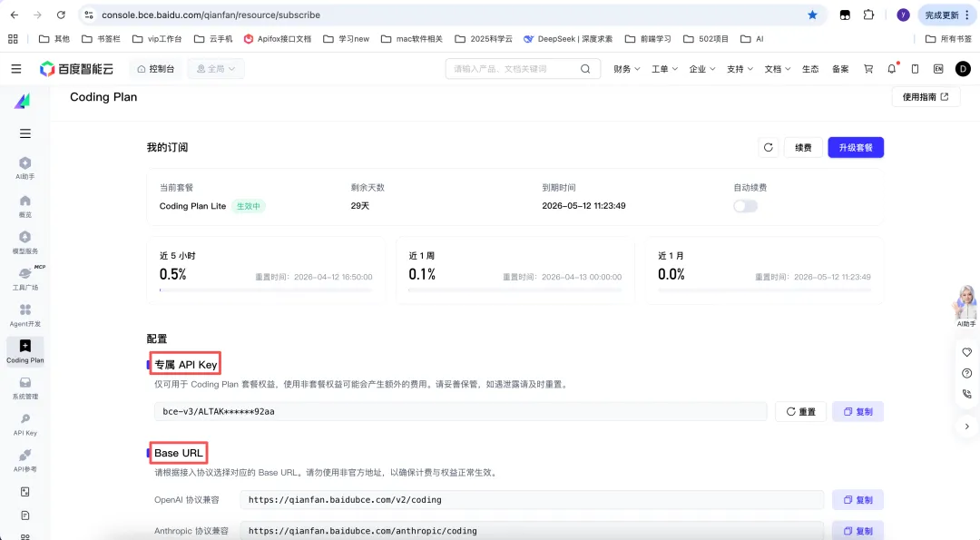Viewport: 980px width, 540px height.
Task: Open browser extensions puzzle icon
Action: [x=868, y=15]
